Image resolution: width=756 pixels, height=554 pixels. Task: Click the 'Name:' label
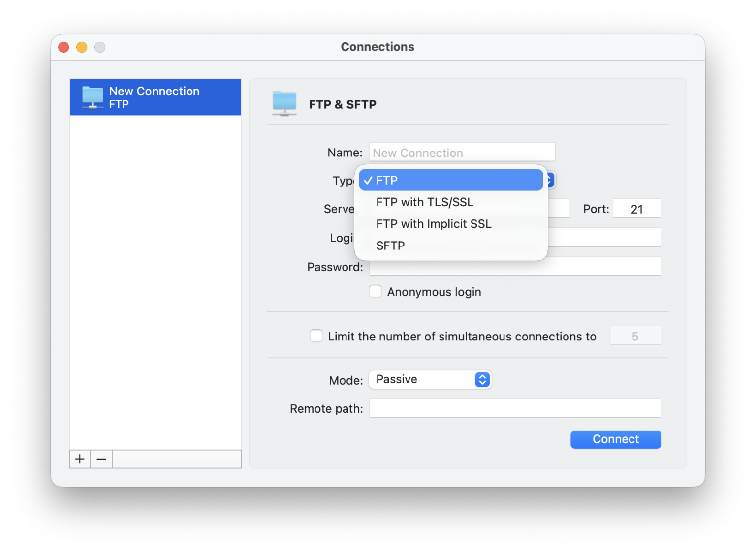(345, 153)
